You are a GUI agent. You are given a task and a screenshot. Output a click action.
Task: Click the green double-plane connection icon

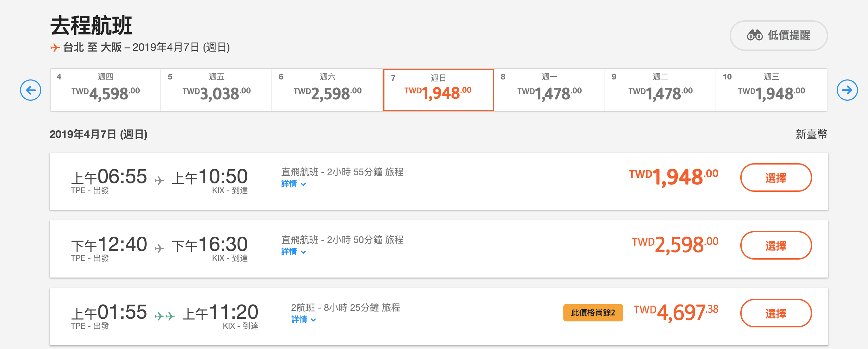(165, 316)
